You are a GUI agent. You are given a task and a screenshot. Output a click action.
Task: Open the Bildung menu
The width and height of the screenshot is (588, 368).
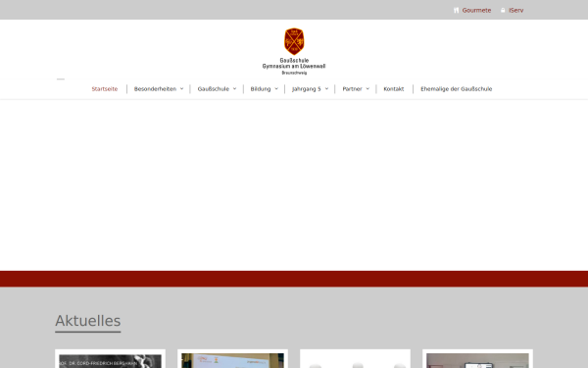(x=261, y=89)
